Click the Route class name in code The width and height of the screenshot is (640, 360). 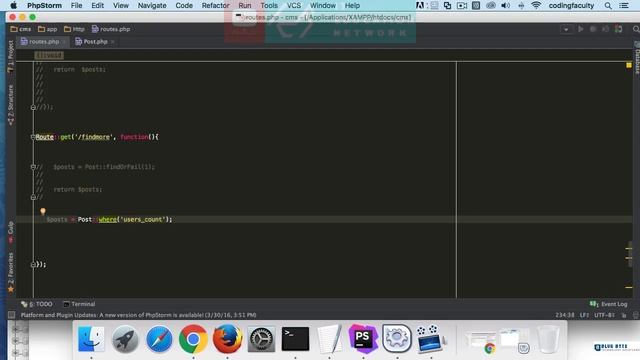coord(44,137)
